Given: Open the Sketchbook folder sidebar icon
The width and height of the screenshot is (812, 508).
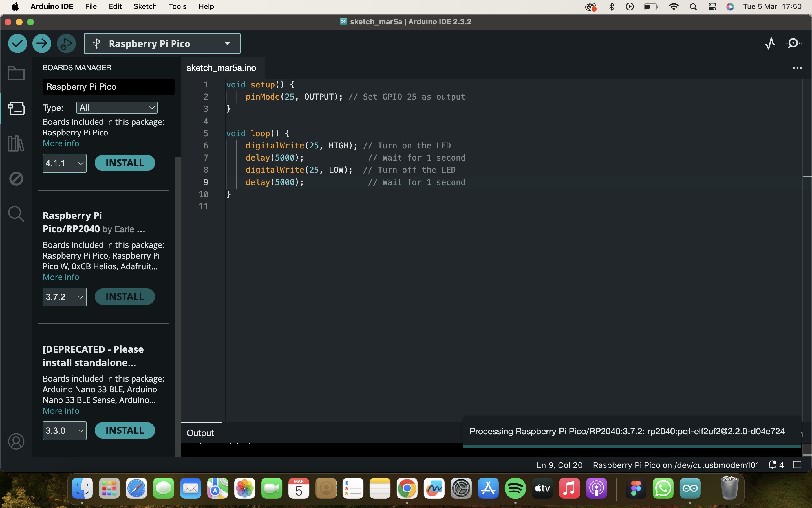Looking at the screenshot, I should pos(16,73).
